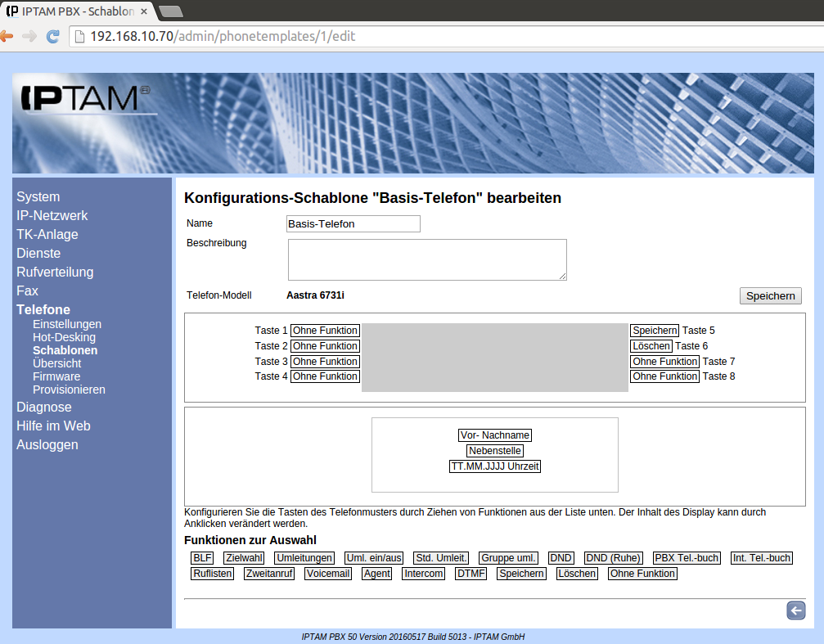Go to the Hot-Desking submenu
Viewport: 824px width, 644px height.
click(x=64, y=337)
